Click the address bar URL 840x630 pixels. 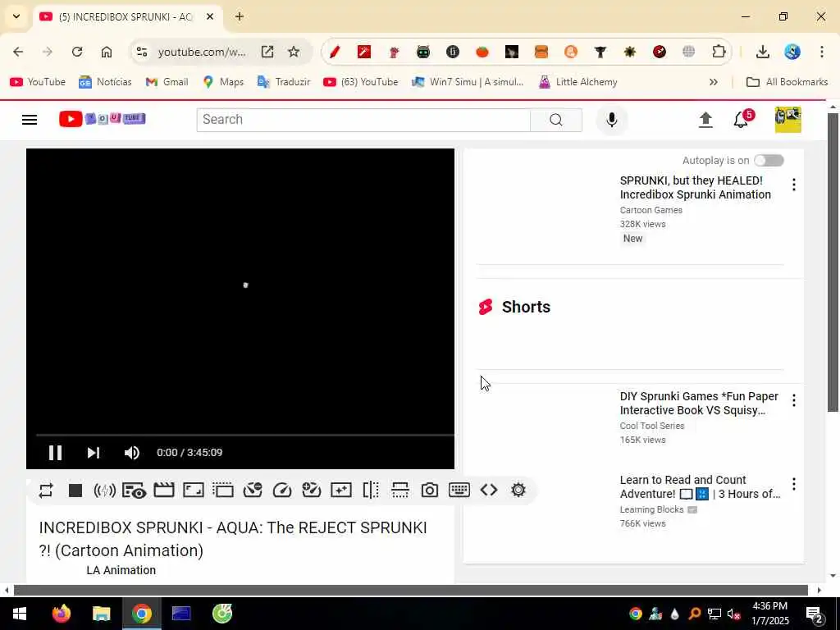202,52
